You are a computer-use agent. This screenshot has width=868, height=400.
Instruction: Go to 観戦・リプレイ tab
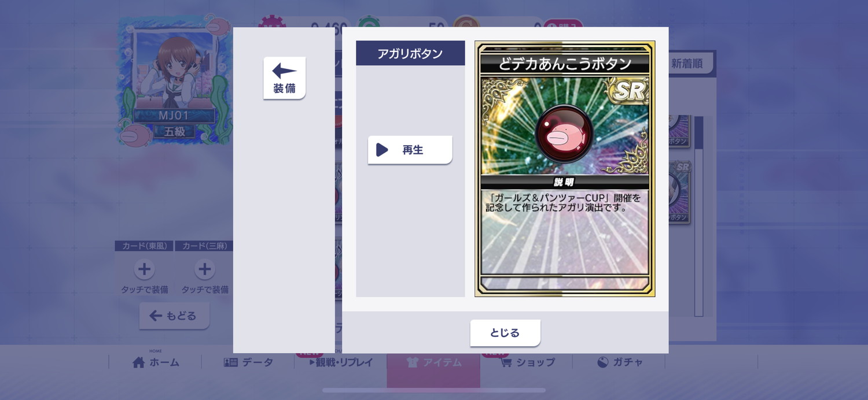[x=341, y=362]
